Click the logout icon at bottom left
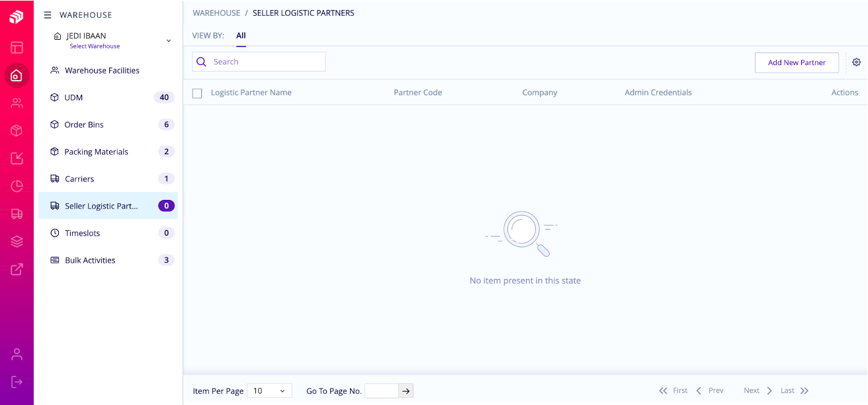This screenshot has width=868, height=405. 17,382
